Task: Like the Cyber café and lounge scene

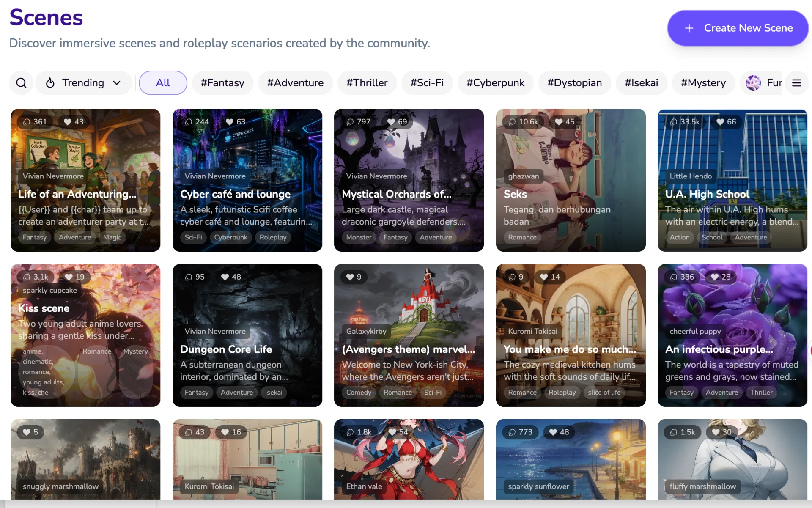Action: (230, 122)
